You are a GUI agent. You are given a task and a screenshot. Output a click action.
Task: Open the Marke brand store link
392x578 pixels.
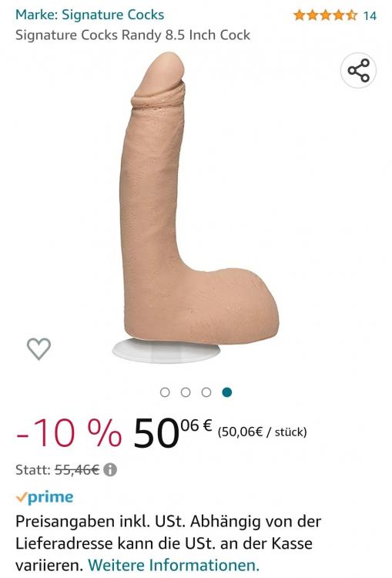(89, 15)
